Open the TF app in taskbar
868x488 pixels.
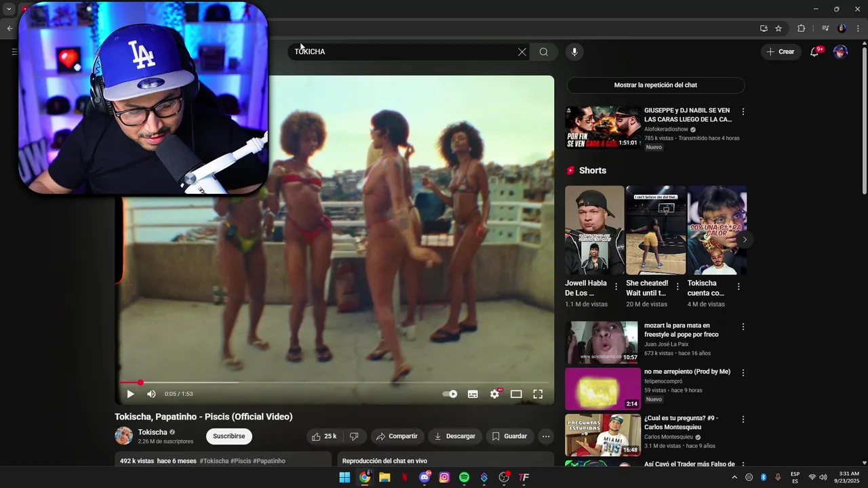pyautogui.click(x=524, y=477)
